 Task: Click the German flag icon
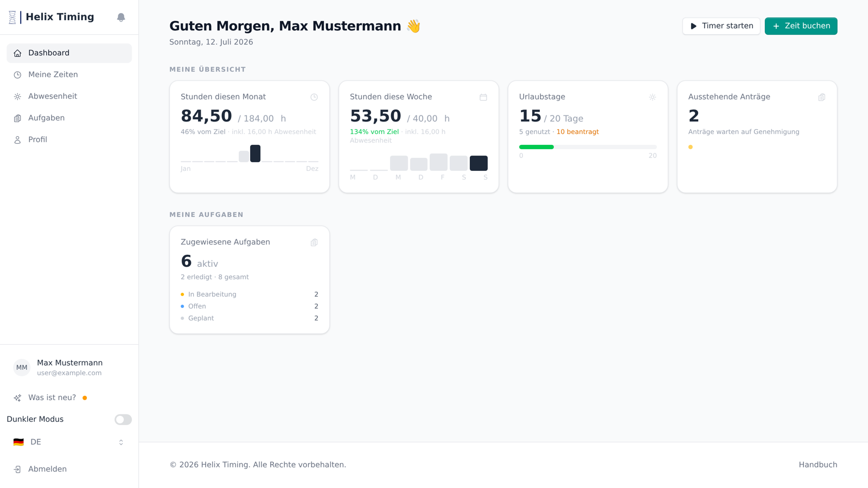tap(18, 442)
